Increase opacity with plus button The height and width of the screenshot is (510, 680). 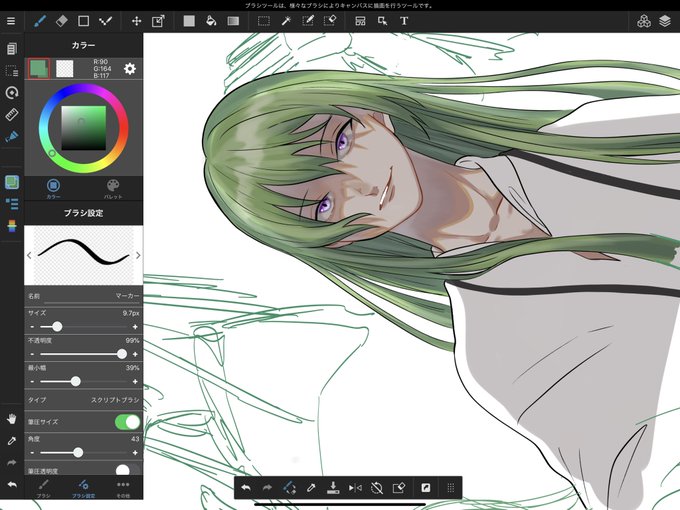(135, 354)
